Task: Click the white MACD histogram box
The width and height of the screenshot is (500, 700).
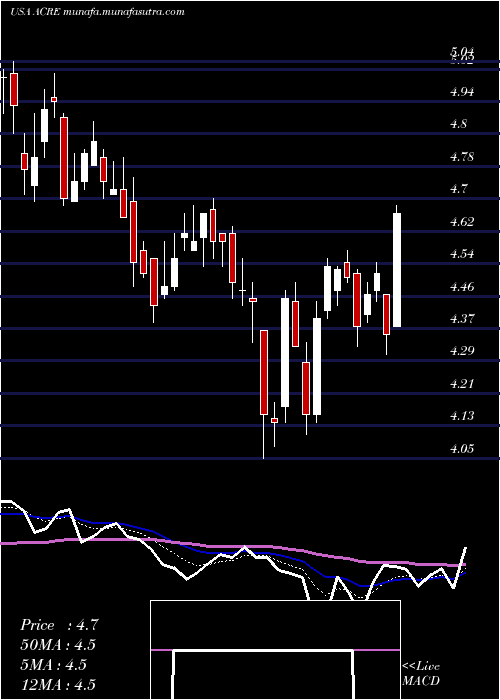Action: (x=275, y=650)
